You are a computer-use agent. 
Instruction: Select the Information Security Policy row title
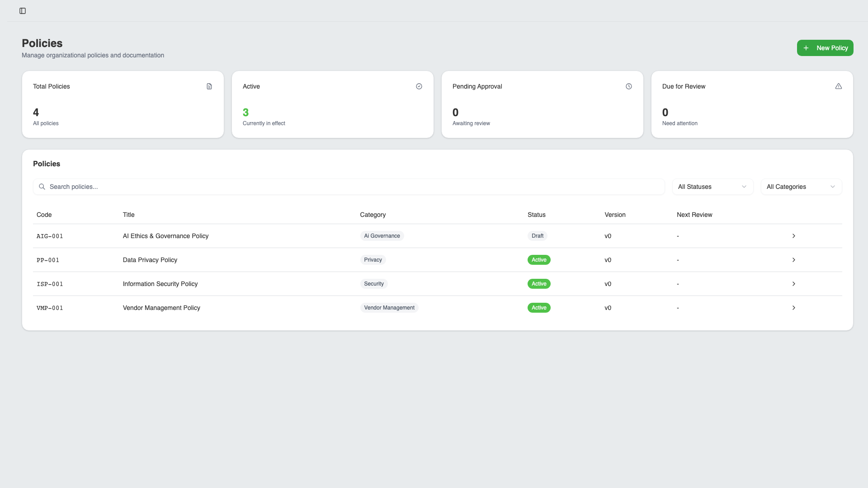pos(160,284)
